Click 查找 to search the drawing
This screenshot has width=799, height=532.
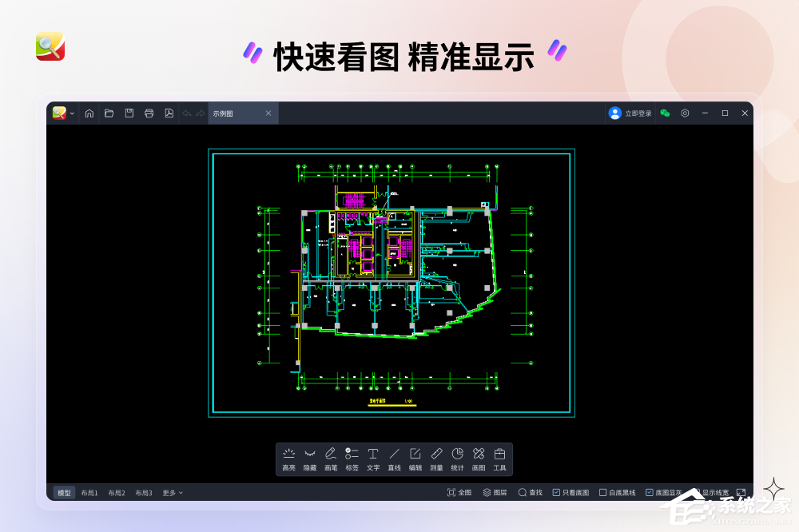(531, 492)
